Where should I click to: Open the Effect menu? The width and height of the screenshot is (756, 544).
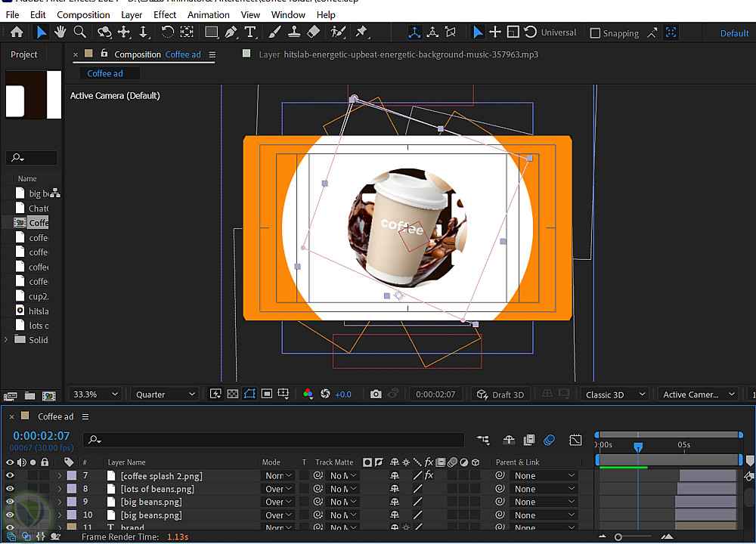(x=165, y=14)
